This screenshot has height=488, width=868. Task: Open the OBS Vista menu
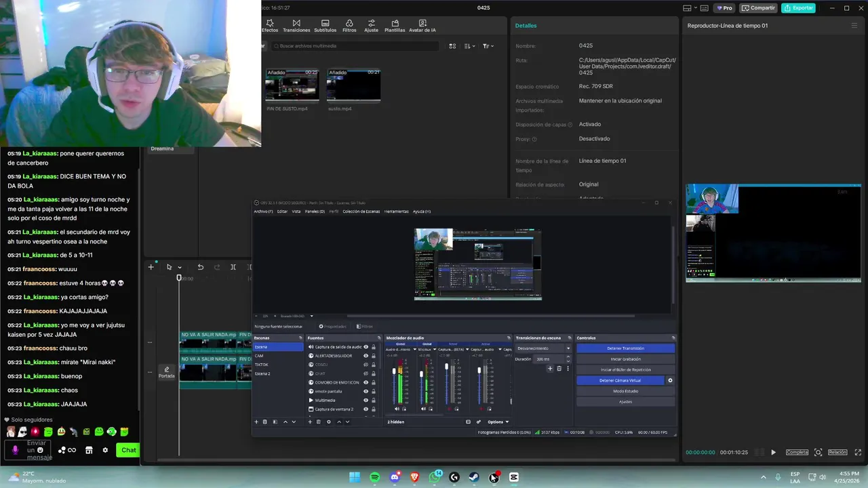tap(296, 211)
